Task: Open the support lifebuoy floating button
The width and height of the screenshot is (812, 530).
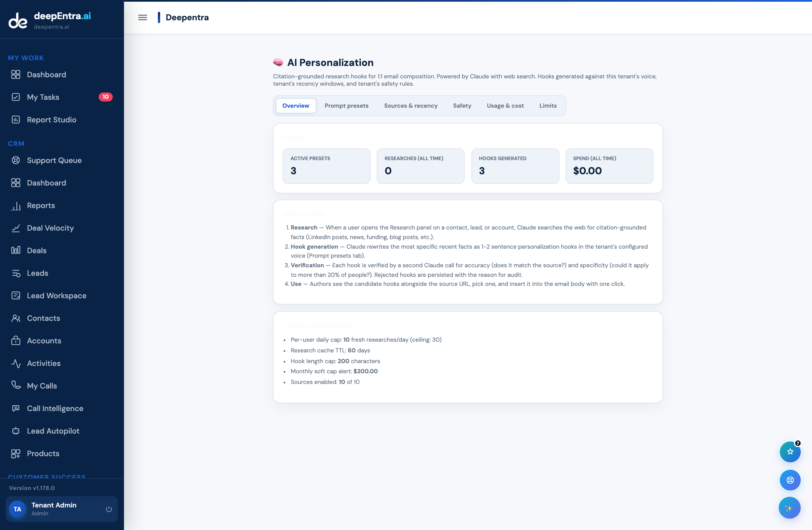Action: click(790, 480)
